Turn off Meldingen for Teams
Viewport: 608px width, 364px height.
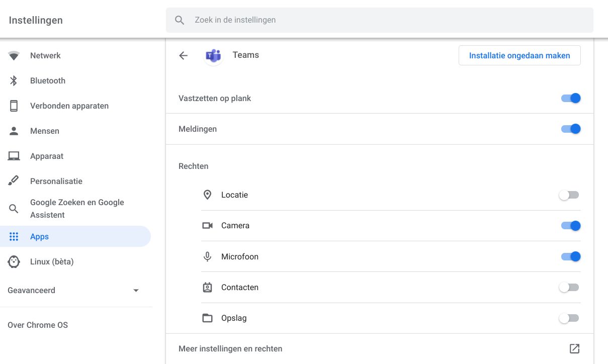(571, 129)
